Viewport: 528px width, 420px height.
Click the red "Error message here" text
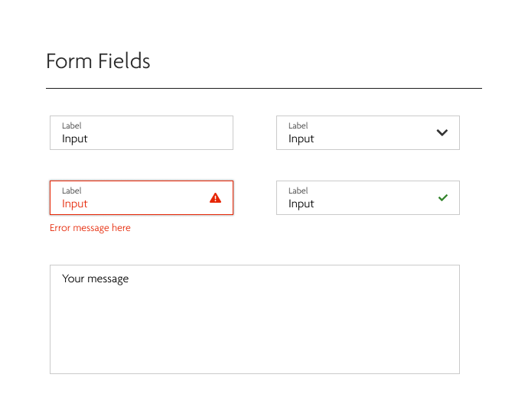[90, 228]
